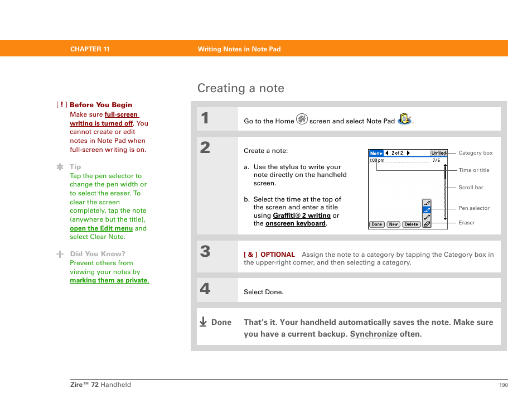
Task: Tap the New button on handheld screen
Action: tap(393, 224)
